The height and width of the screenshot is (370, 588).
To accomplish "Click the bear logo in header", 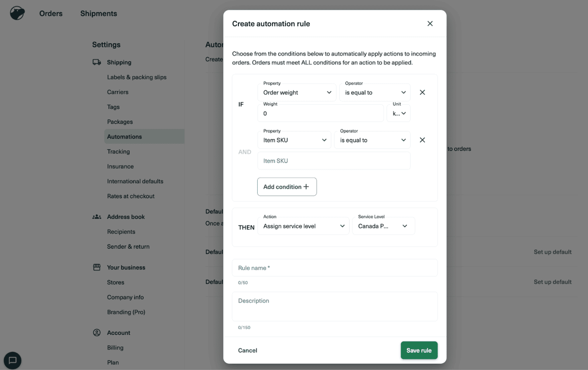I will point(17,13).
